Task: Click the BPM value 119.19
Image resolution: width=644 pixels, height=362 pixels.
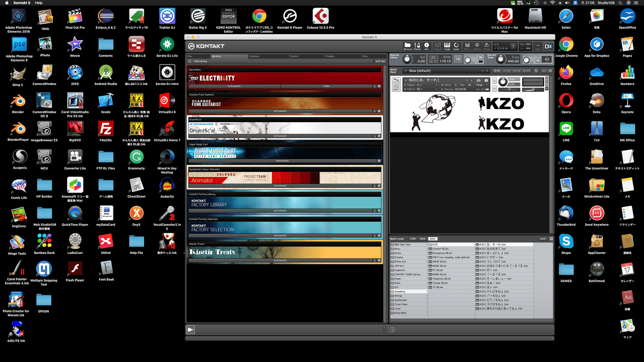Action: coord(445,61)
